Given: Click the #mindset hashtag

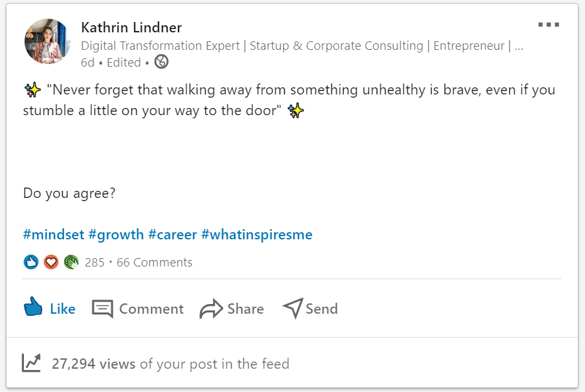Looking at the screenshot, I should [54, 234].
